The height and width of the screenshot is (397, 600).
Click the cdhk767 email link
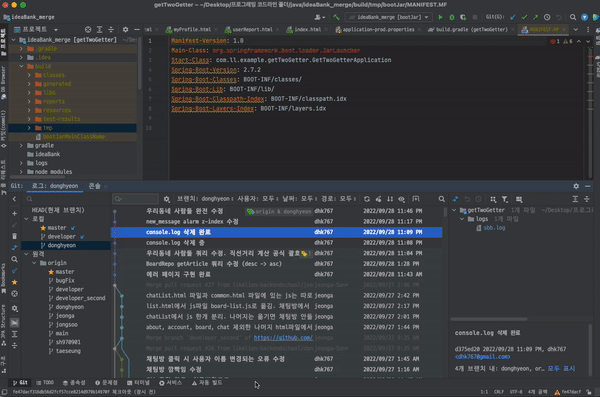coord(482,357)
